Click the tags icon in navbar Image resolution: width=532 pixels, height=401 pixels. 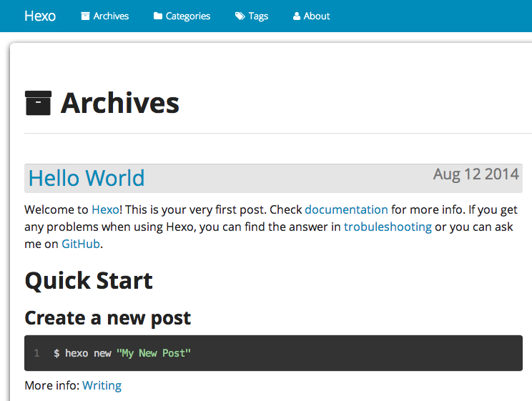(240, 16)
